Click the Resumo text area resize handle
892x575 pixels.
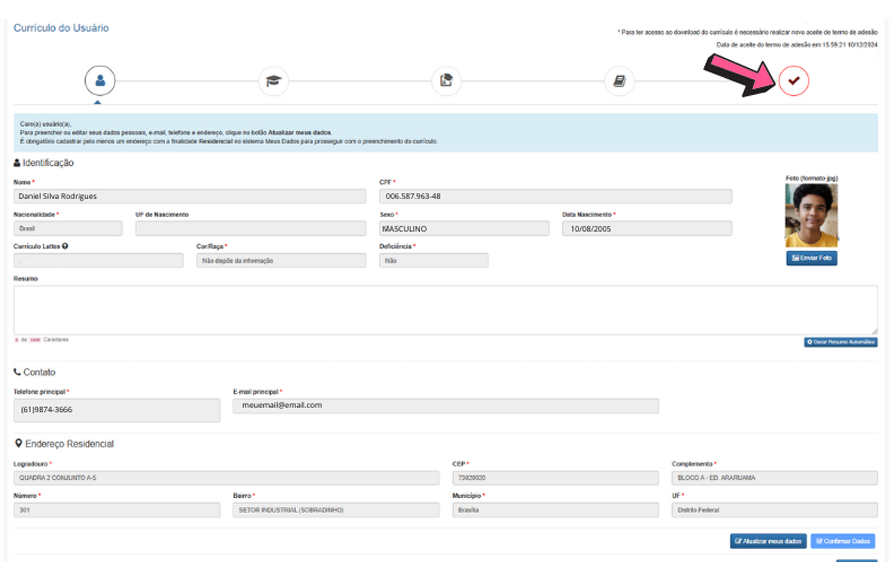874,331
